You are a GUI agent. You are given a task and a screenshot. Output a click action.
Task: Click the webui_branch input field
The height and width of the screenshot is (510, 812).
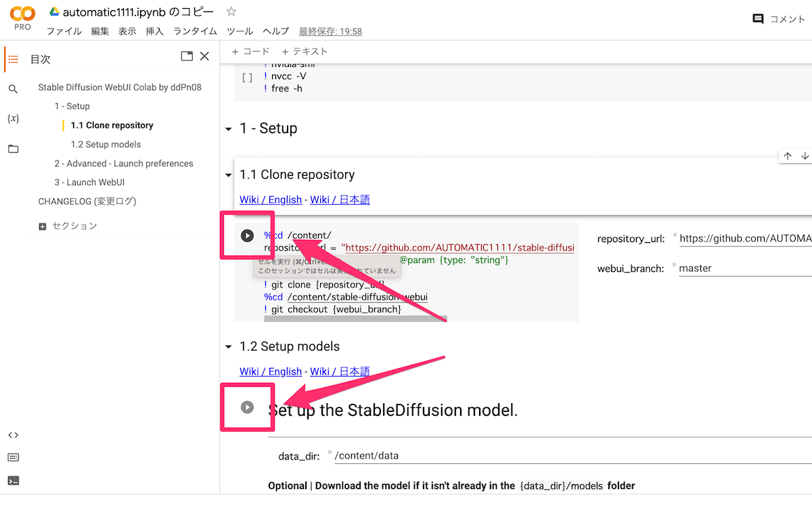pos(745,269)
